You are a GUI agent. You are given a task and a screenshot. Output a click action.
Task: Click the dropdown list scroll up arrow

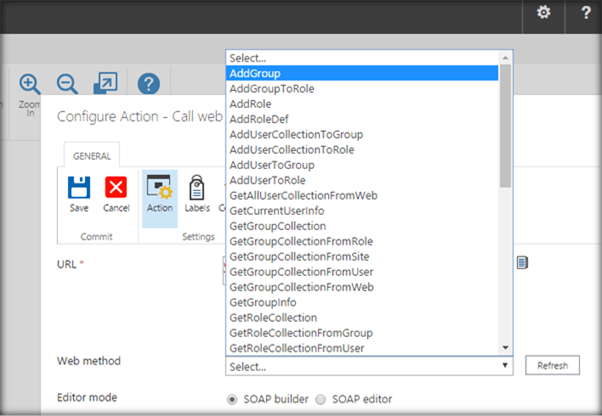pos(506,58)
